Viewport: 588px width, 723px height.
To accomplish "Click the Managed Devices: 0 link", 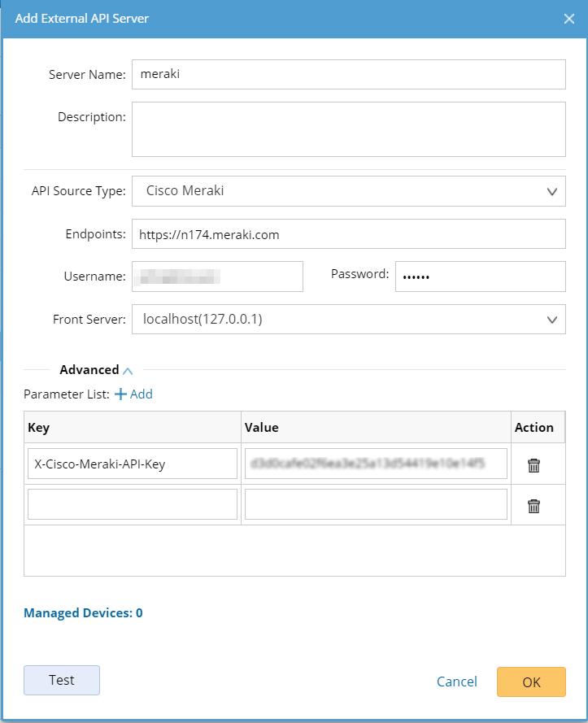I will tap(83, 612).
